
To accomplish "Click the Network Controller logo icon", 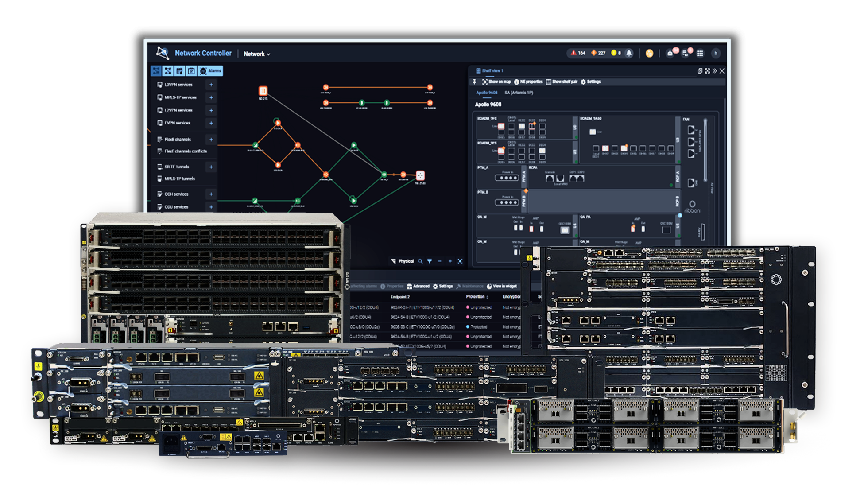I will tap(163, 53).
